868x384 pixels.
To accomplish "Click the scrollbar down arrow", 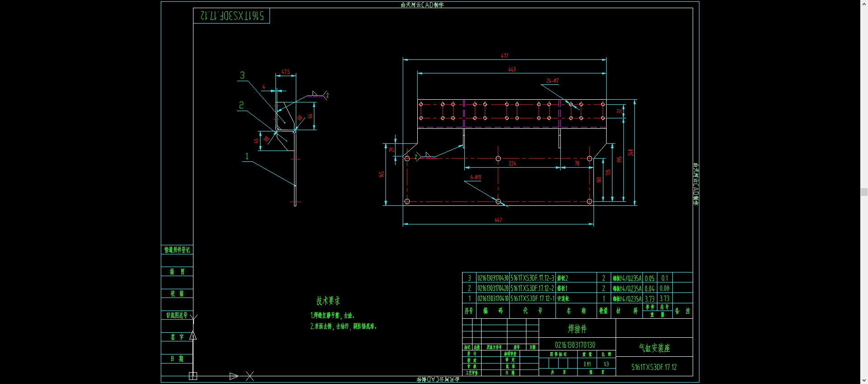I will click(x=864, y=380).
